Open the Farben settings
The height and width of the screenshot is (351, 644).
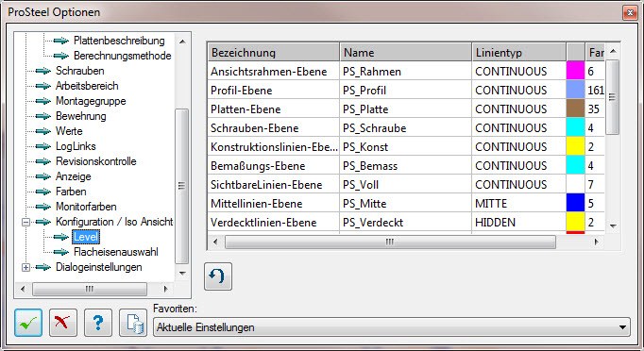(71, 192)
